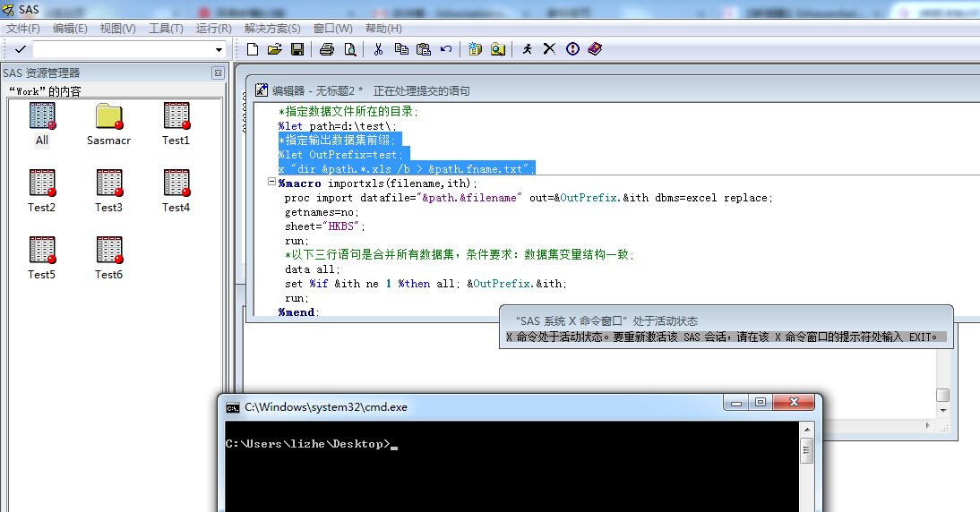
Task: Maximize the cmd.exe window
Action: (760, 403)
